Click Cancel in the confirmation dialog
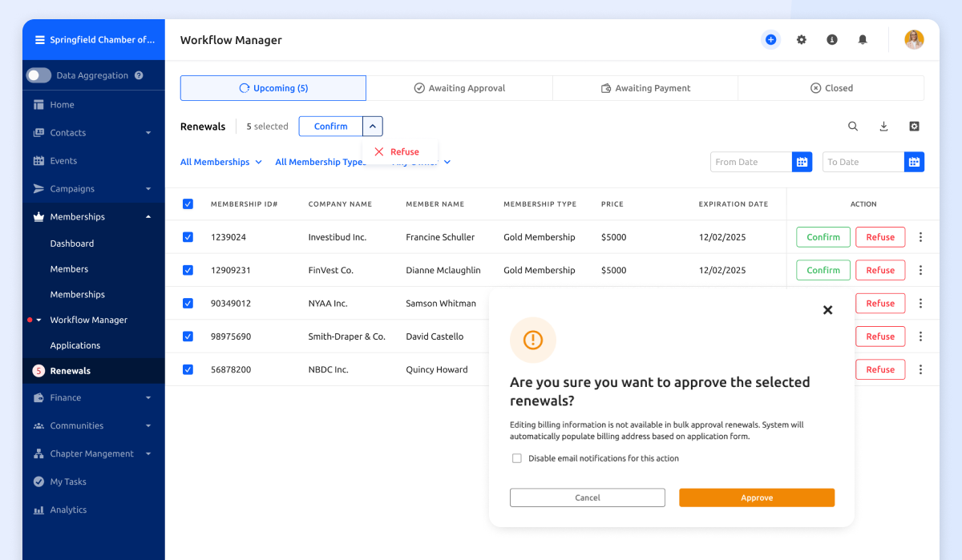This screenshot has width=962, height=560. (x=587, y=498)
